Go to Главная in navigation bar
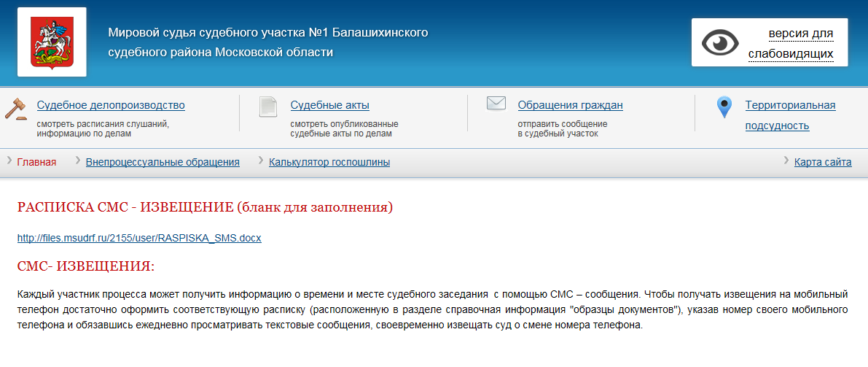 point(36,163)
